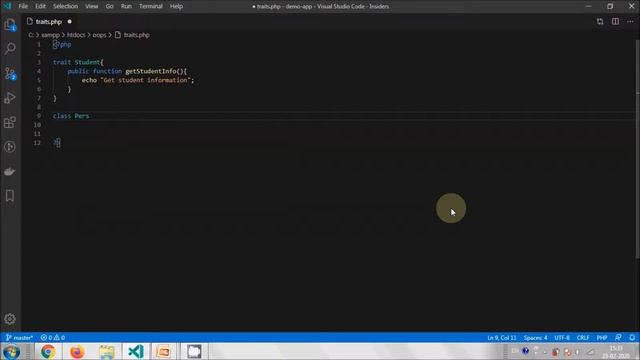The width and height of the screenshot is (640, 360).
Task: Click the feedback icon in status bar
Action: [618, 338]
